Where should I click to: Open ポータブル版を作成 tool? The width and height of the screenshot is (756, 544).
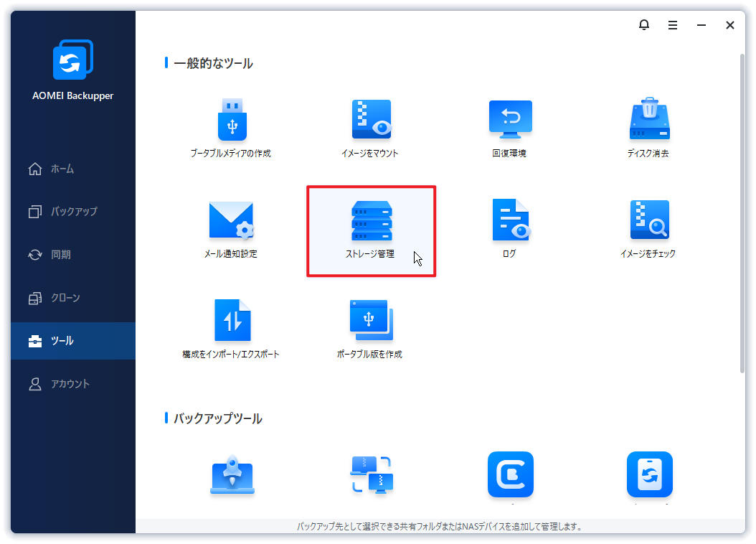click(370, 329)
